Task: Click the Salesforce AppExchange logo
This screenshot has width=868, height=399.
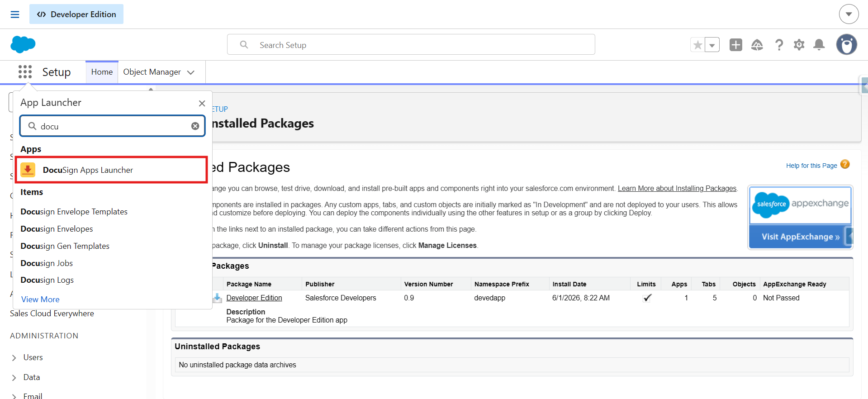Action: [x=800, y=205]
